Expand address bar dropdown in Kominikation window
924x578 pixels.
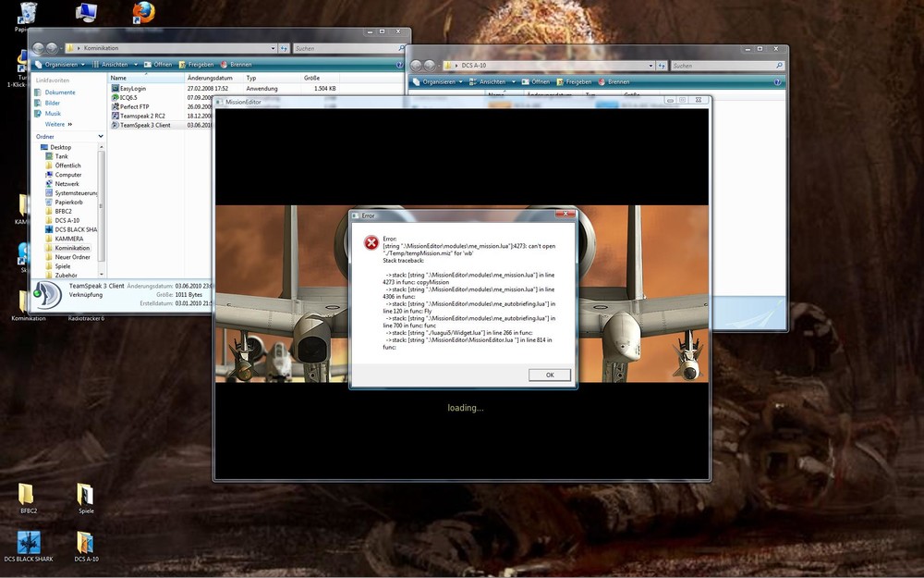pyautogui.click(x=273, y=48)
